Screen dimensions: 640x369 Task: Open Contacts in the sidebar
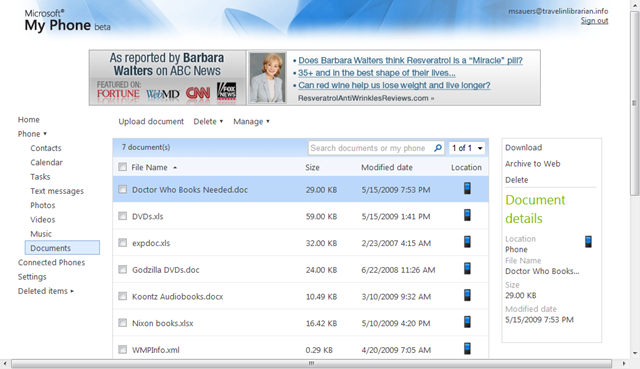pyautogui.click(x=46, y=148)
